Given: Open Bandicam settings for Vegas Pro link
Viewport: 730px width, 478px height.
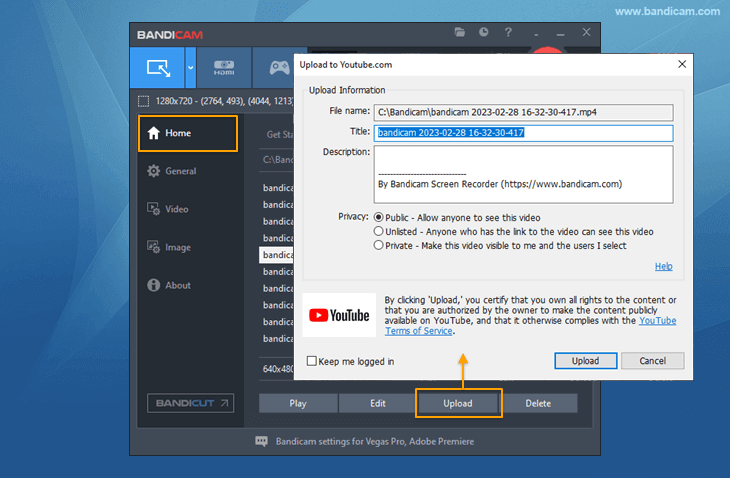Looking at the screenshot, I should click(x=375, y=441).
